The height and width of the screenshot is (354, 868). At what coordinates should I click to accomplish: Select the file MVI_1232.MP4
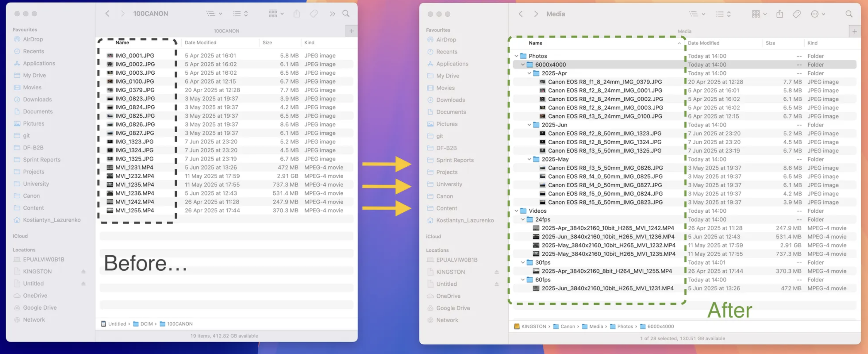(x=135, y=176)
